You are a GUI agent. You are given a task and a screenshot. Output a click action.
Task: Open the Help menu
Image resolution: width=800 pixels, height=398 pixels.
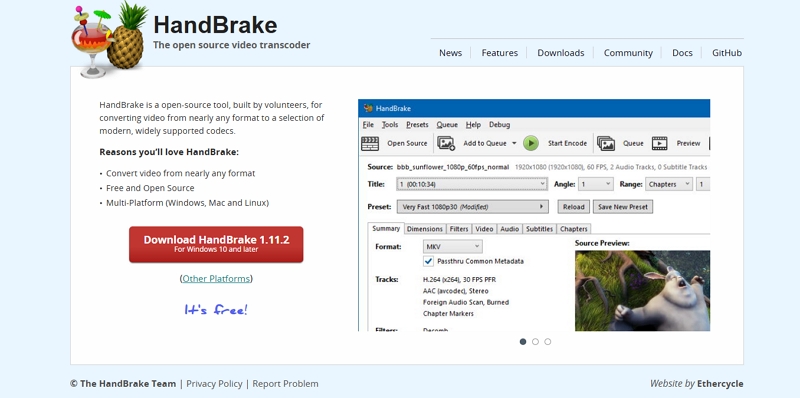click(x=473, y=125)
